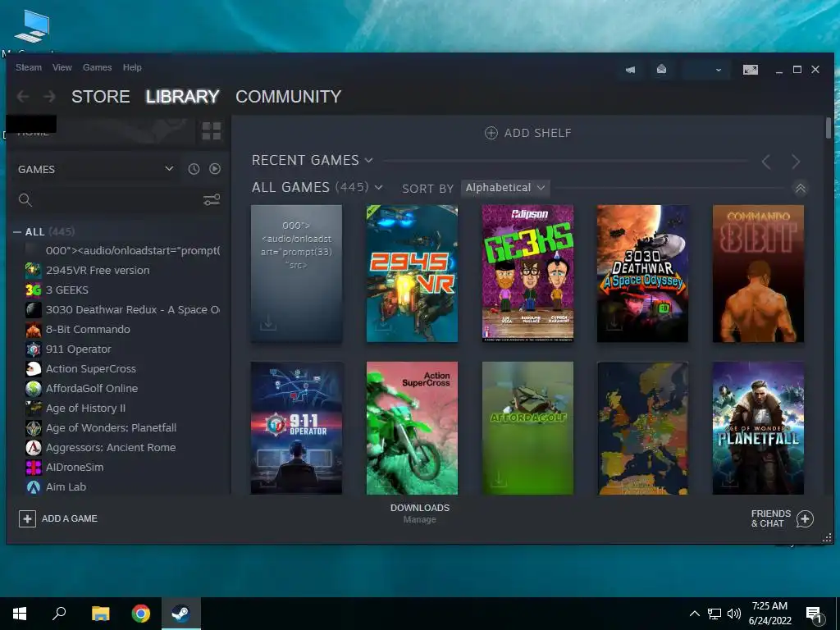Expand the Recent Games shelf dropdown
This screenshot has width=840, height=630.
coord(368,160)
